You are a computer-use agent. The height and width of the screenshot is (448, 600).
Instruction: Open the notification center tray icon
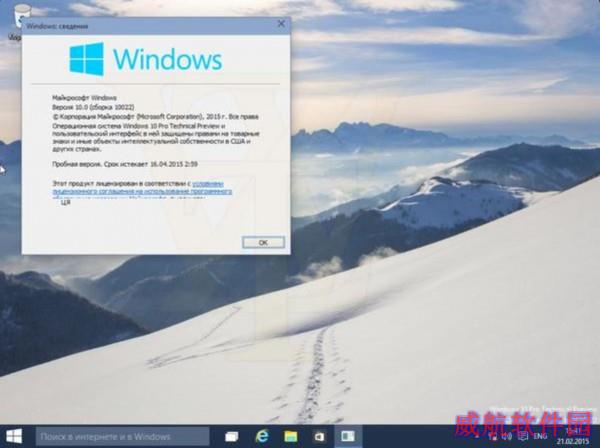click(523, 436)
